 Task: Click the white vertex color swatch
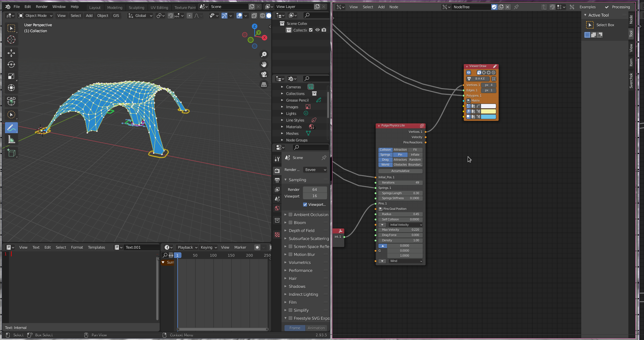[x=488, y=106]
